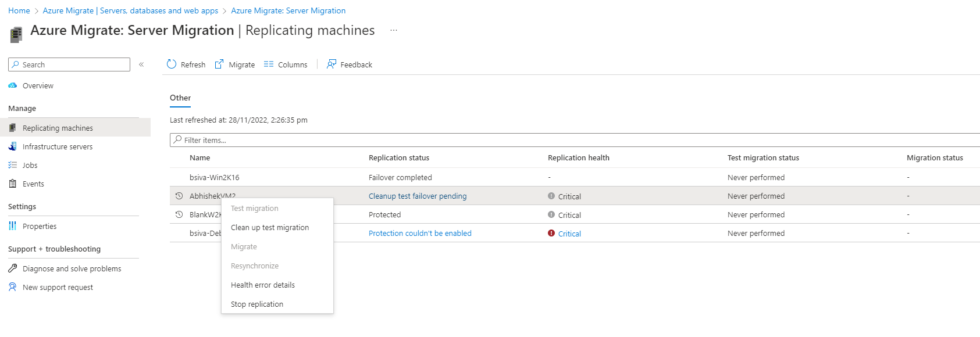Click the Cleanup test failover pending link
Viewport: 980px width, 337px height.
(x=418, y=196)
